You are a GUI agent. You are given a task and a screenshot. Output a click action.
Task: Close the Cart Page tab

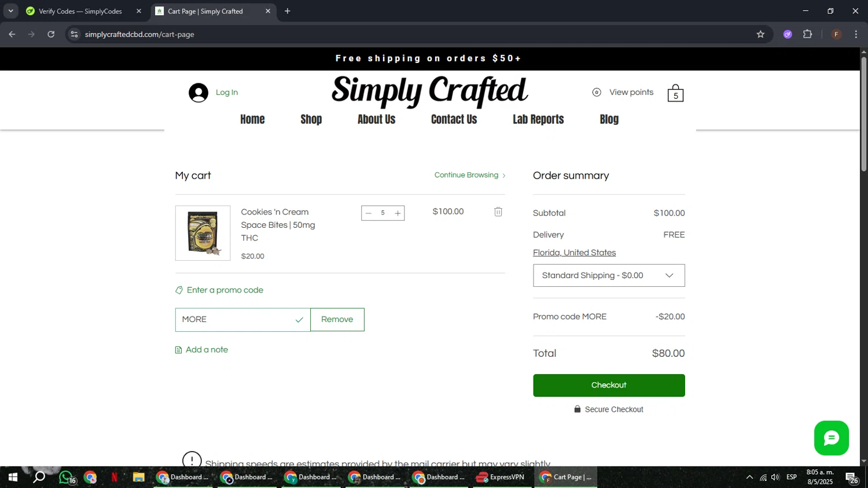coord(268,11)
